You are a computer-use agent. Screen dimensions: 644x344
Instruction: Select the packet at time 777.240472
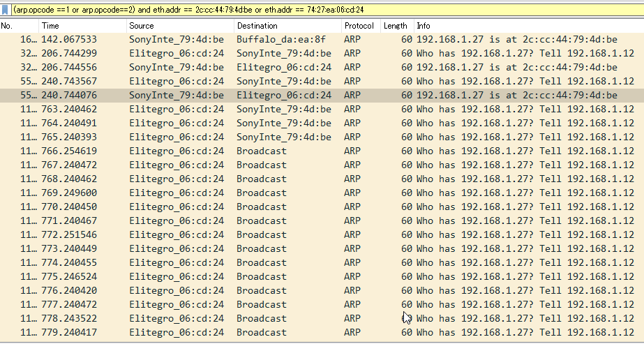pos(322,305)
